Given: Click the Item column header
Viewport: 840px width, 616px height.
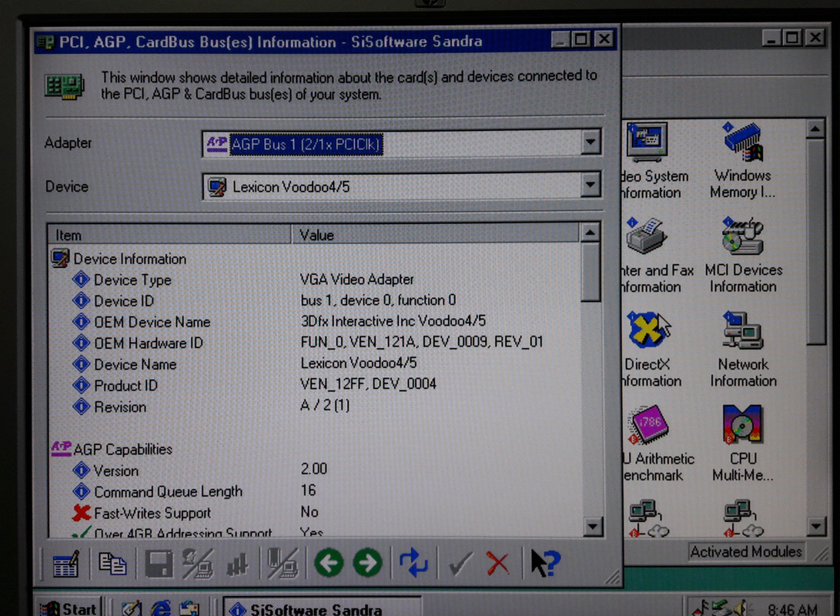Looking at the screenshot, I should (x=170, y=235).
